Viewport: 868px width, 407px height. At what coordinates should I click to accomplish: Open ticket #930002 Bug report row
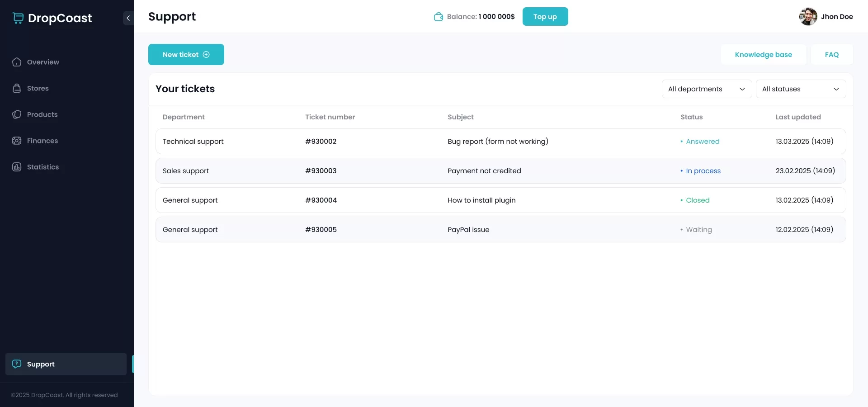(497, 142)
